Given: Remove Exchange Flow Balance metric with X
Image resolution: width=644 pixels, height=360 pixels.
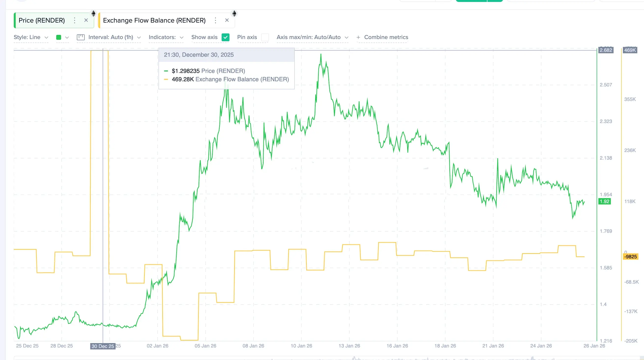Looking at the screenshot, I should click(x=227, y=20).
